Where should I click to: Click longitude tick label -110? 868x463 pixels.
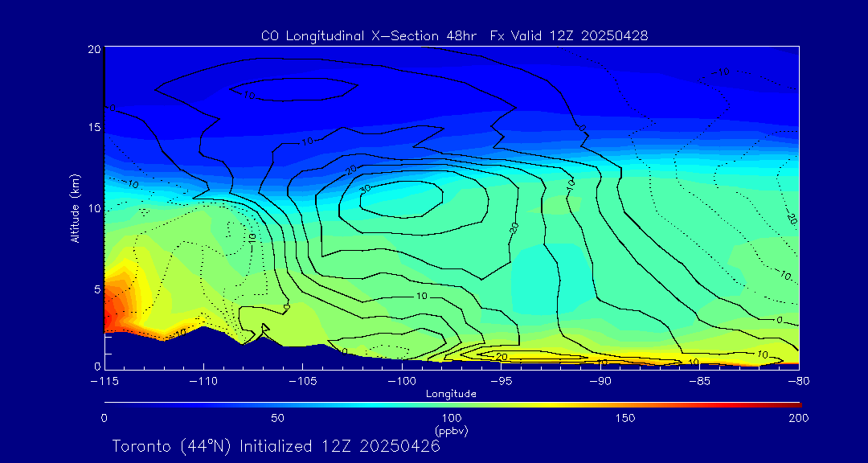click(203, 381)
